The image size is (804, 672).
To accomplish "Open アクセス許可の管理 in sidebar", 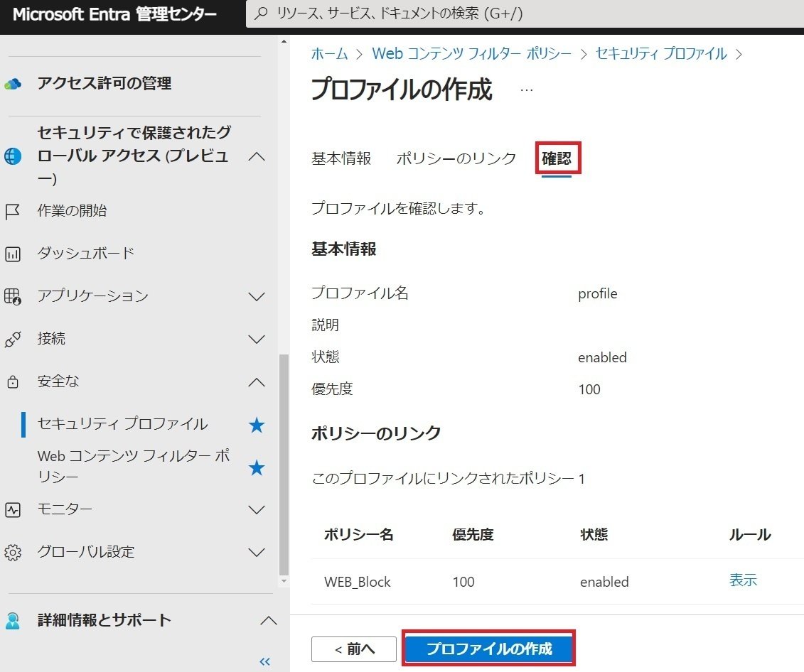I will [104, 83].
